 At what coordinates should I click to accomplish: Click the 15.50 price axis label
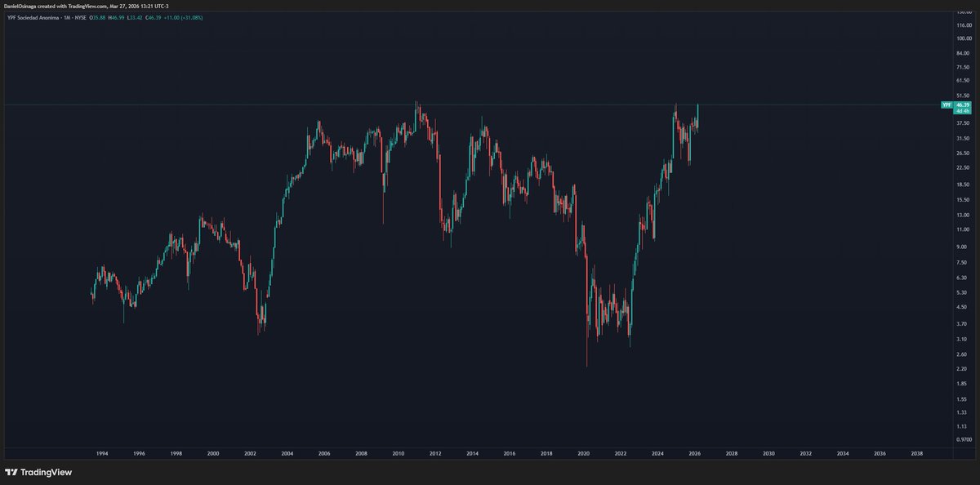coord(962,200)
